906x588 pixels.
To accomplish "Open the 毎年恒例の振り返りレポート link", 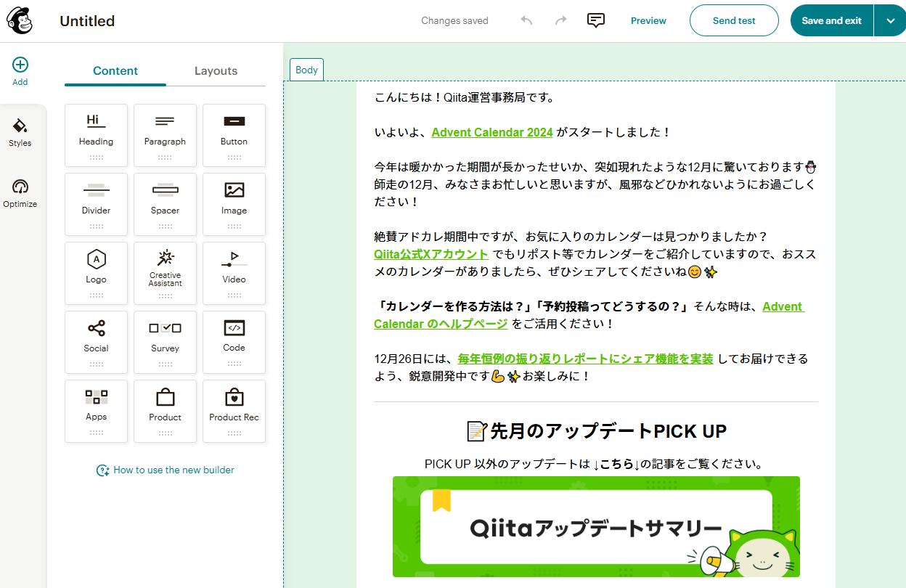I will pyautogui.click(x=585, y=359).
